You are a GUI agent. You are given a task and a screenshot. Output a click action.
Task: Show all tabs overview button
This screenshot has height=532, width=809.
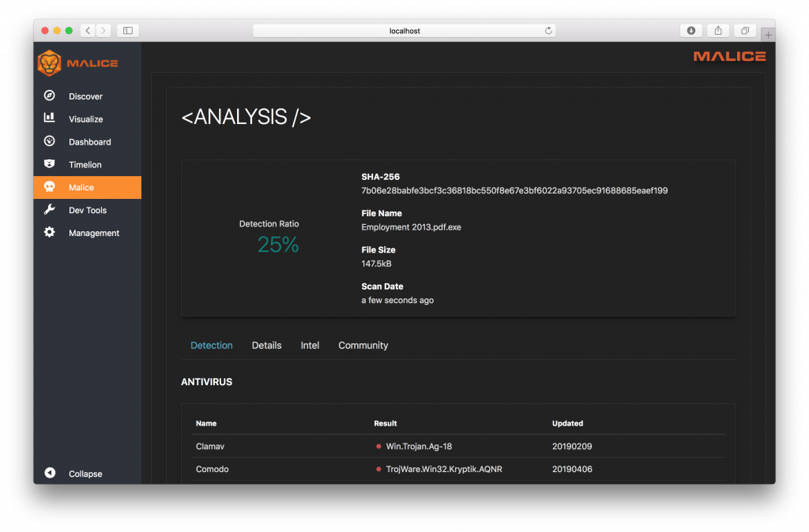[x=745, y=31]
